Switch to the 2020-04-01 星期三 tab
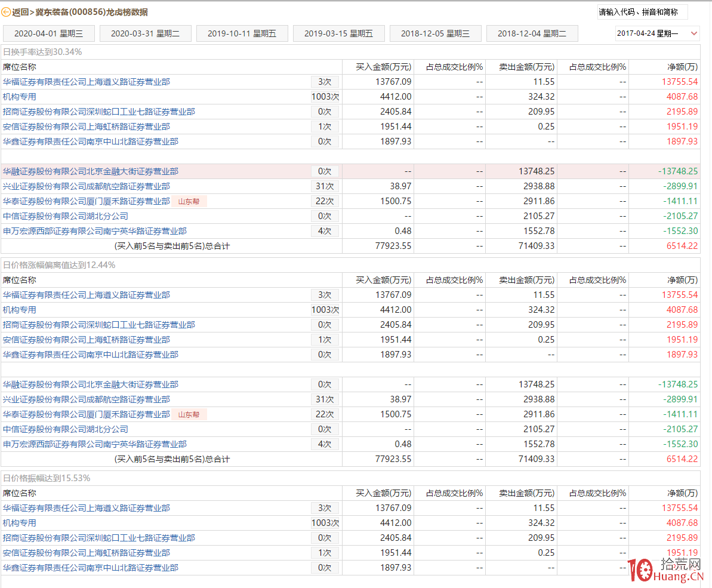This screenshot has height=588, width=712. 49,33
